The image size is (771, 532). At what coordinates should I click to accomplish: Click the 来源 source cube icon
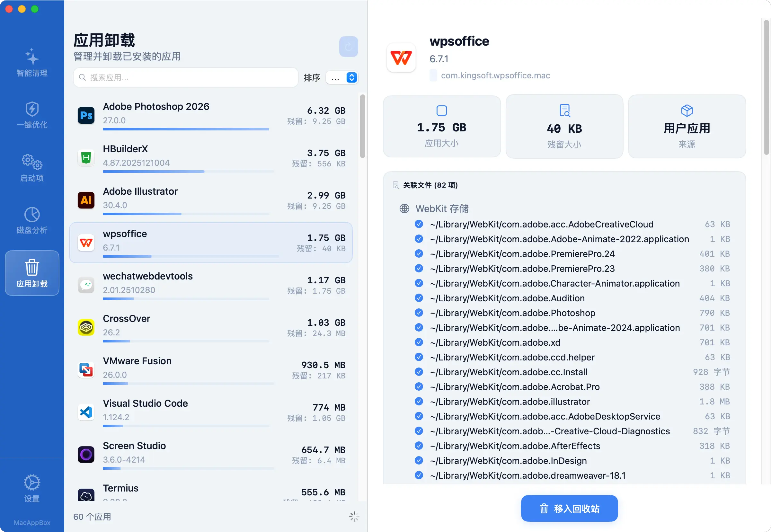(x=687, y=110)
